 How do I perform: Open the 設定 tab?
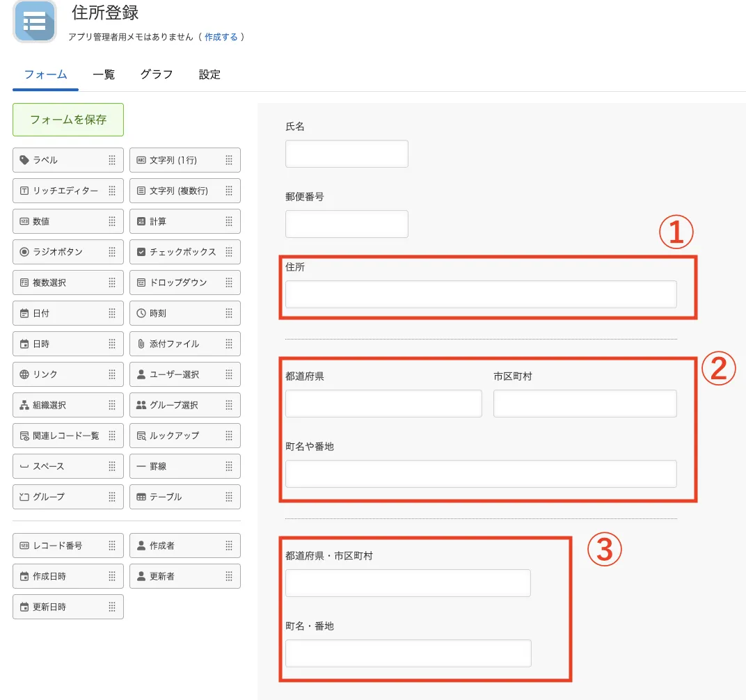click(x=210, y=74)
